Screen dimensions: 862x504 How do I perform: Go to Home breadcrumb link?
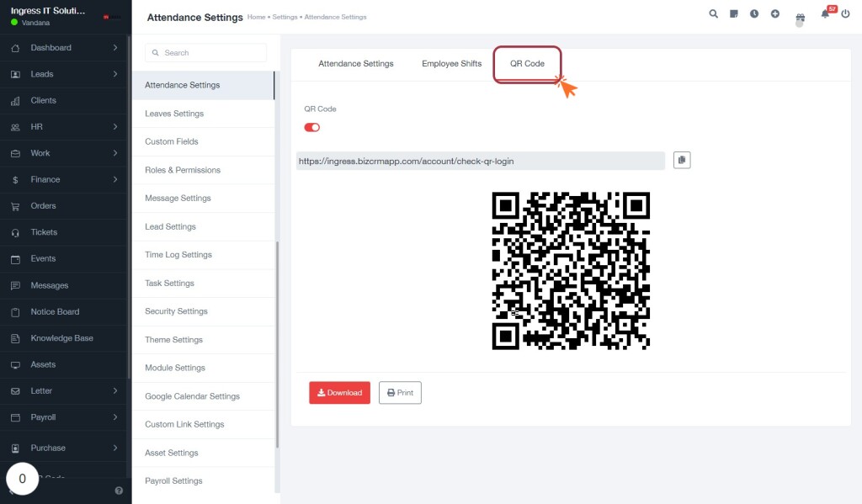[x=256, y=17]
